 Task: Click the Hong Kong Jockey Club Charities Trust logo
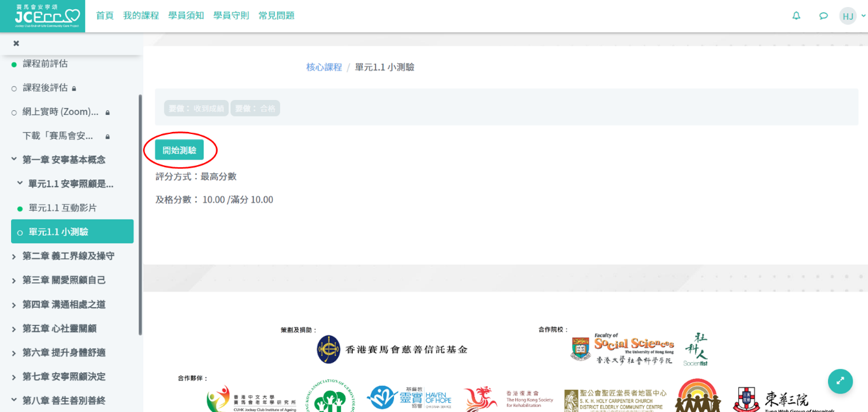(392, 349)
